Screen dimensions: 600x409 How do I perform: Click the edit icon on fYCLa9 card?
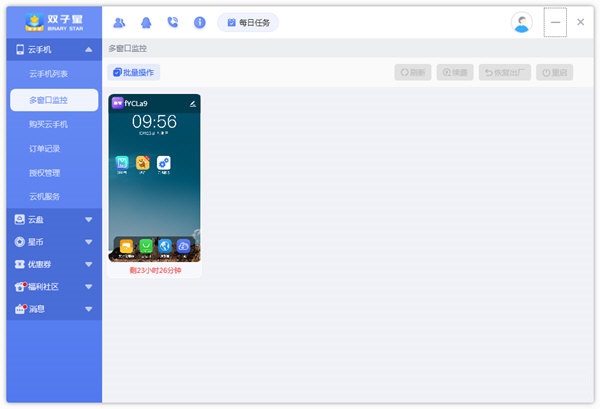pyautogui.click(x=193, y=103)
